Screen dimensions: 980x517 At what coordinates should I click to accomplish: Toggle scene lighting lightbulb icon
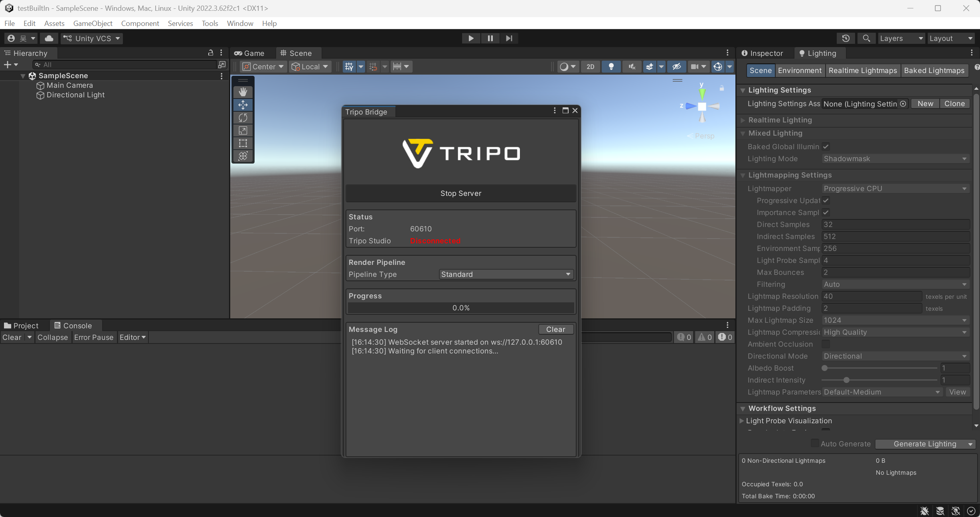pos(611,67)
